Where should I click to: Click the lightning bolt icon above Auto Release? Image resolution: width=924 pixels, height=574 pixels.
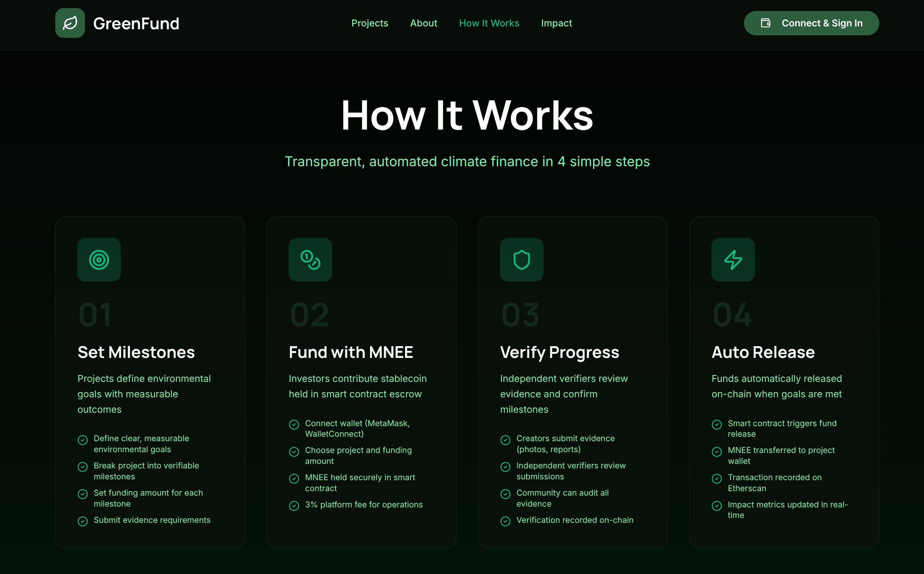point(733,260)
